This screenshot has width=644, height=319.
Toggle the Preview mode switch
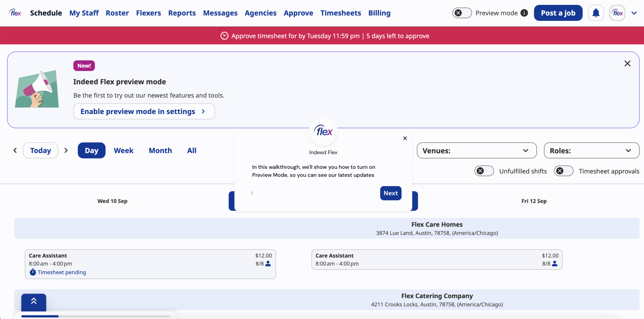[462, 13]
